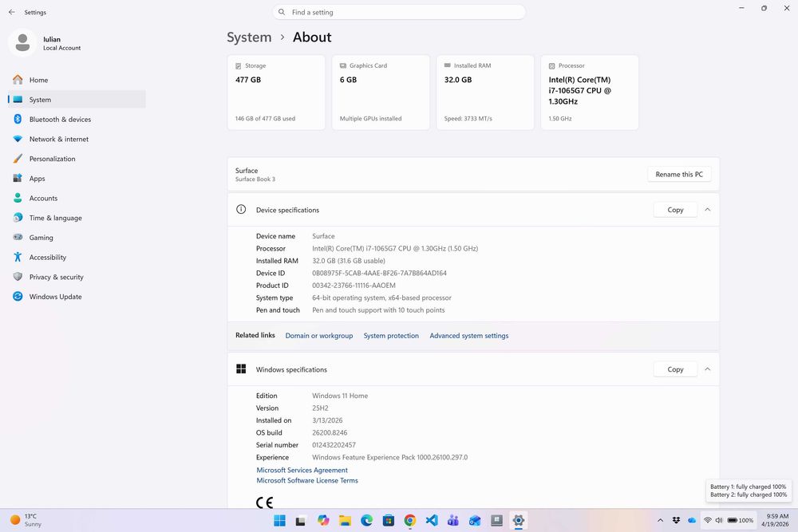This screenshot has height=532, width=798.
Task: Click the Version value 25H2
Action: [x=320, y=408]
